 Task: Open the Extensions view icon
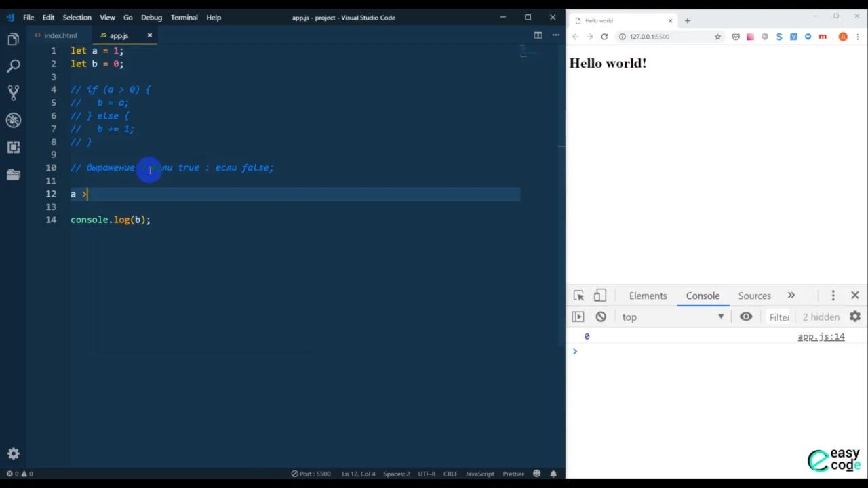[x=13, y=148]
